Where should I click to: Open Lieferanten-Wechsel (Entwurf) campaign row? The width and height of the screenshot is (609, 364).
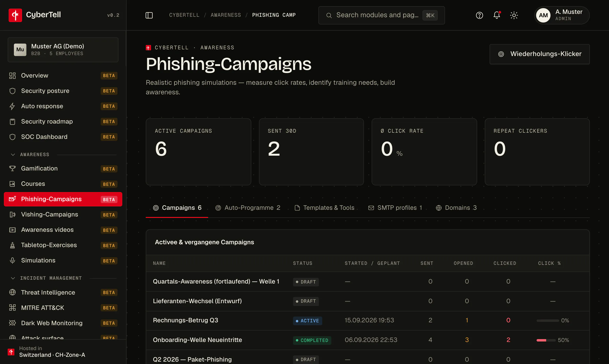click(368, 301)
